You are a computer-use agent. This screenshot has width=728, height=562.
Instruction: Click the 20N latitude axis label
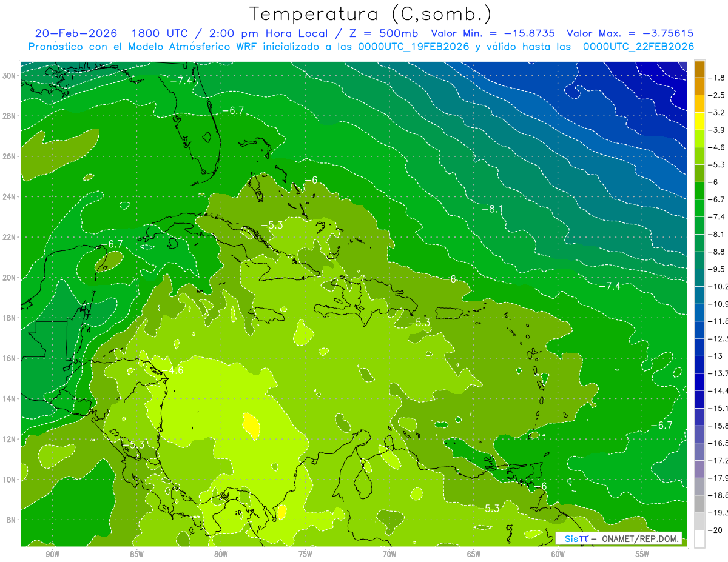(x=10, y=278)
